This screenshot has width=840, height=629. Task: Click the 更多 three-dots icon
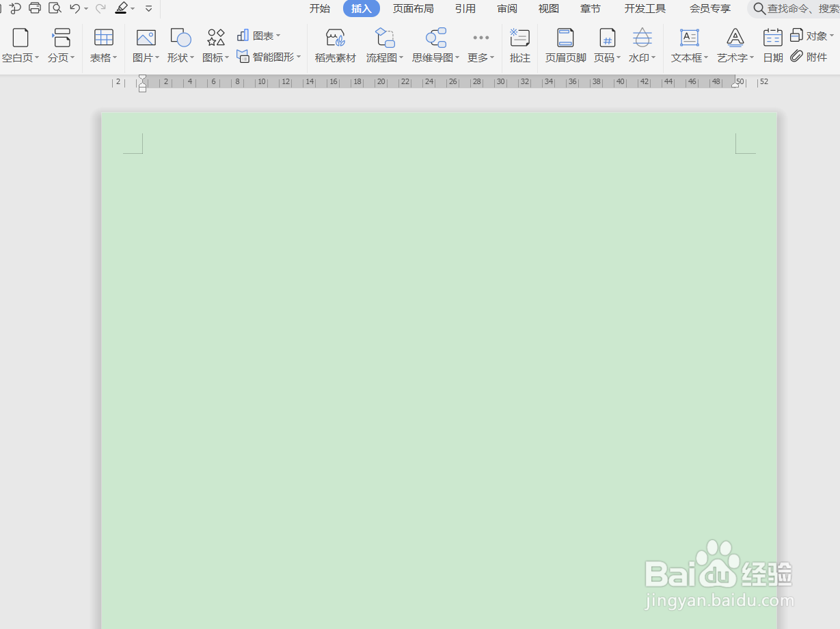pos(481,38)
